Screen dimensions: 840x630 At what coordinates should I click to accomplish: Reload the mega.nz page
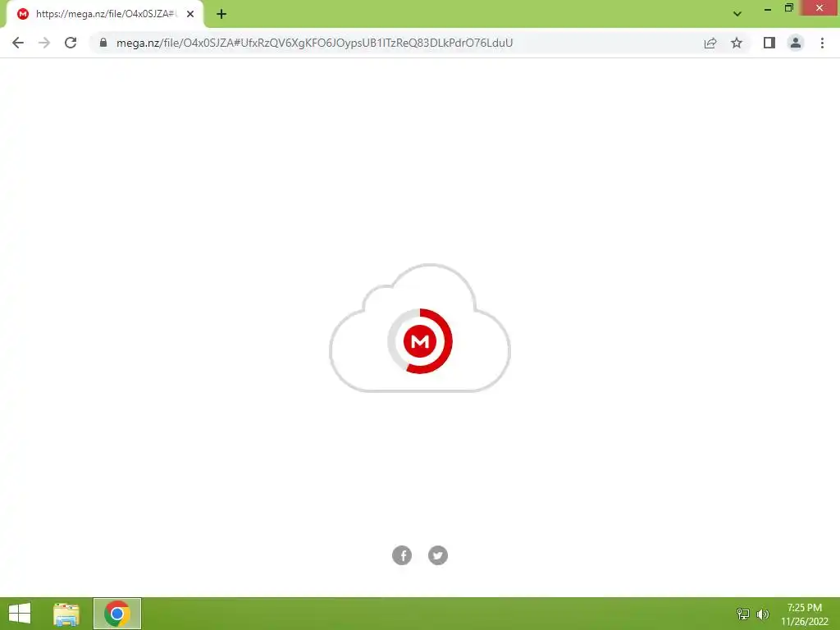[x=71, y=43]
